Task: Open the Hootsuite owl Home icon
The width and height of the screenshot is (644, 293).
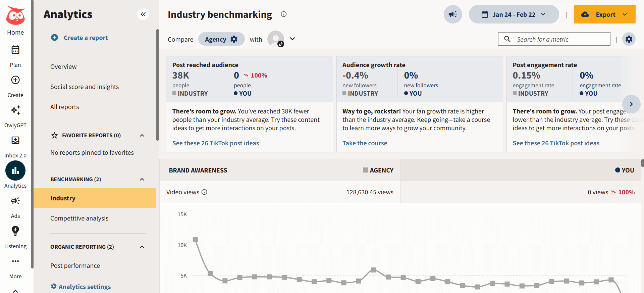Action: (15, 15)
